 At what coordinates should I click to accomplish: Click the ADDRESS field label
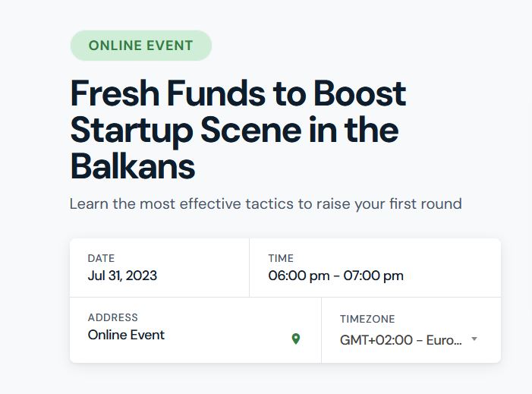coord(113,317)
